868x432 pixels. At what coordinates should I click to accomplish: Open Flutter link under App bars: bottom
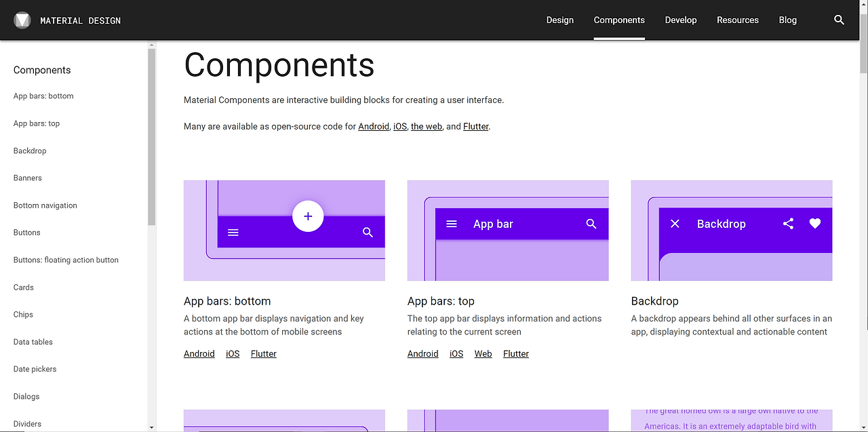tap(264, 353)
